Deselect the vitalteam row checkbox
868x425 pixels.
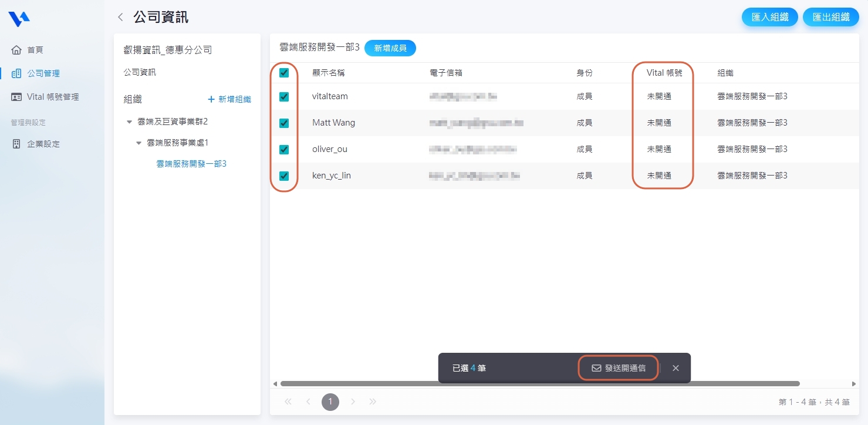point(284,97)
